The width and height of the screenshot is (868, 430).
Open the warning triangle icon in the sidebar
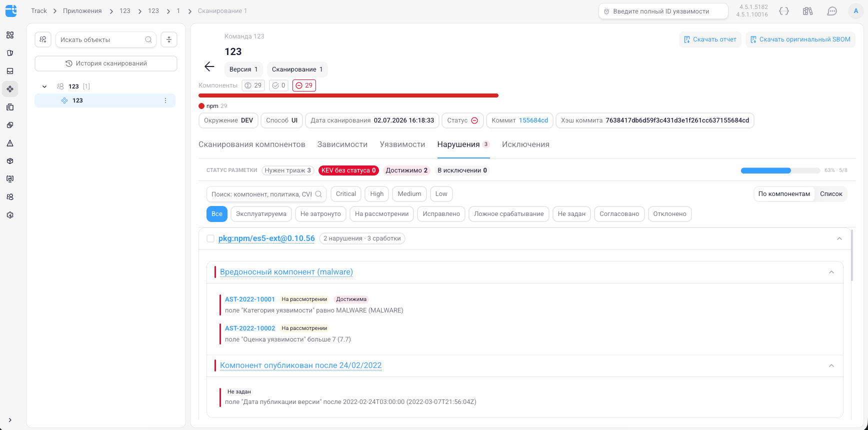pos(10,143)
